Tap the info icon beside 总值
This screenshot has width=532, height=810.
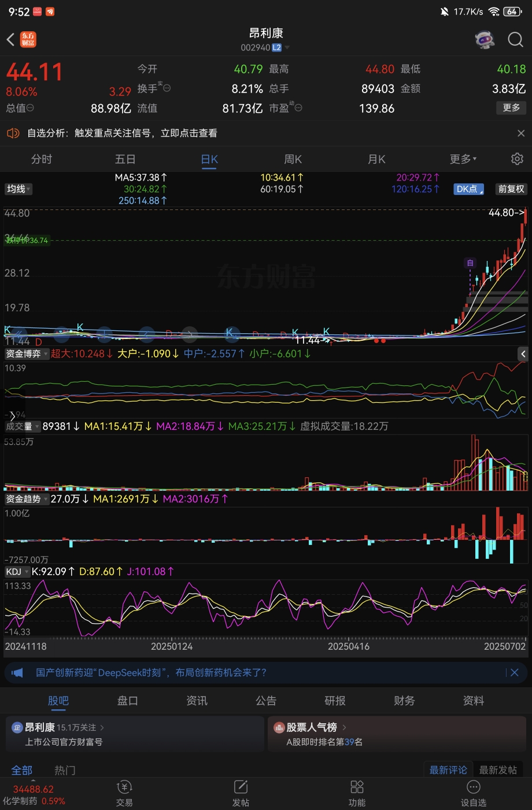tap(30, 108)
